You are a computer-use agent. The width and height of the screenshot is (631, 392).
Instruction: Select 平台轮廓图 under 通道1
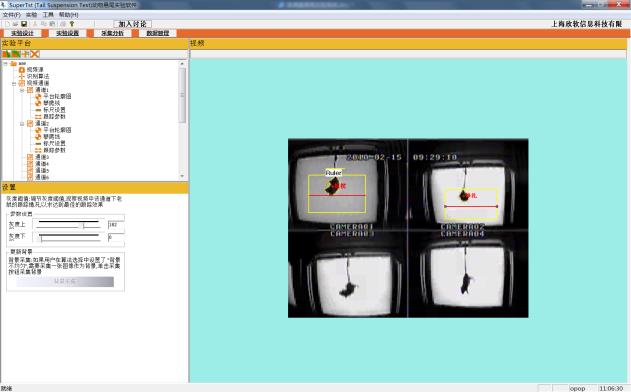[57, 96]
